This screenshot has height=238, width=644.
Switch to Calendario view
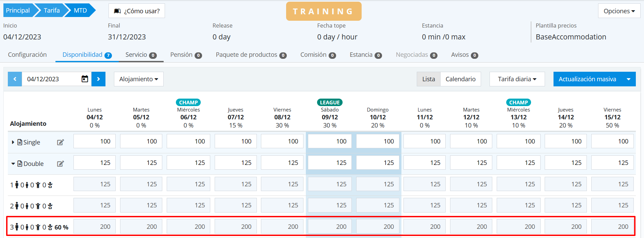pos(460,79)
